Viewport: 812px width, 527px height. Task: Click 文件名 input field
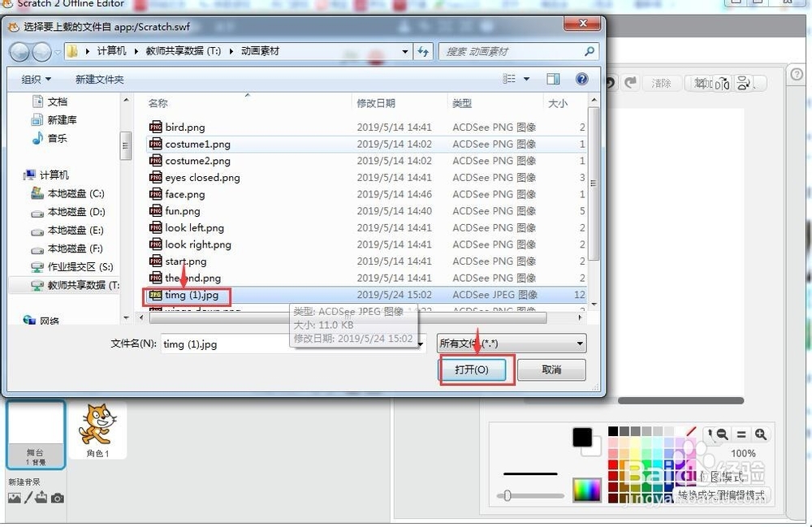click(x=293, y=343)
